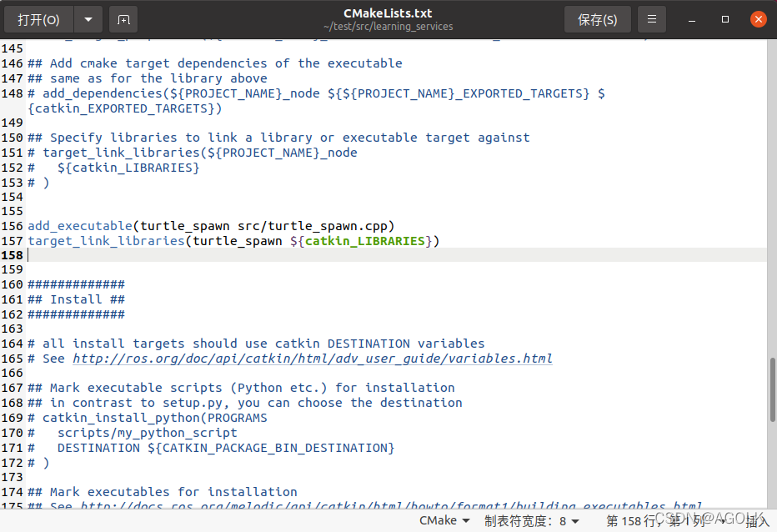
Task: Maximize the gedit window
Action: pos(725,20)
